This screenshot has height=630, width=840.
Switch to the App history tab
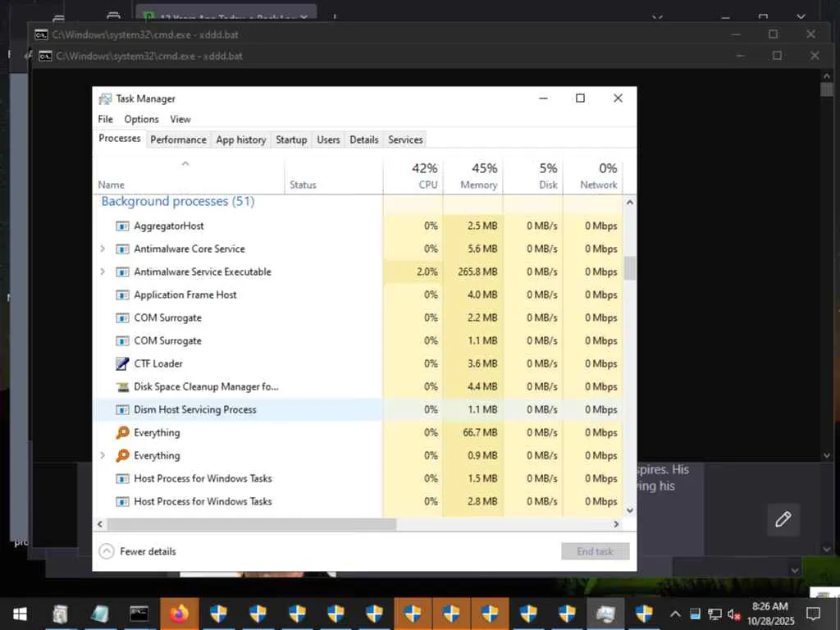[241, 139]
